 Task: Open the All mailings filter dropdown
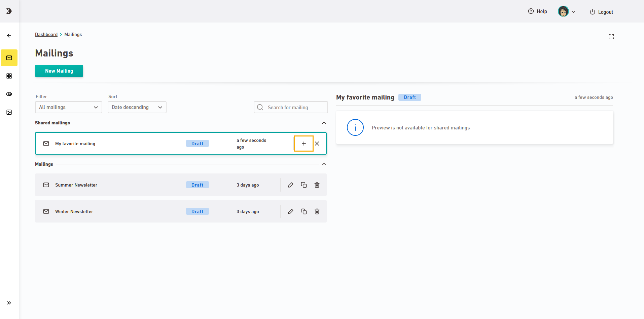[68, 107]
